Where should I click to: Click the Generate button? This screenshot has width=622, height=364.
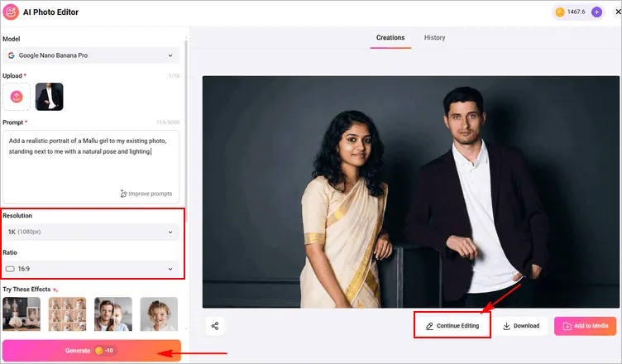(x=92, y=351)
